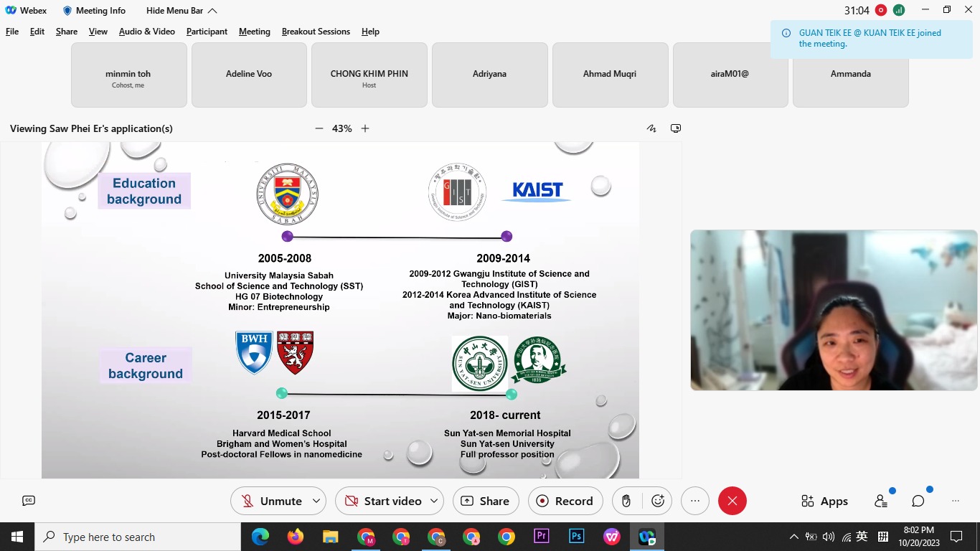This screenshot has height=551, width=980.
Task: Zoom in shared content with plus
Action: click(x=365, y=128)
